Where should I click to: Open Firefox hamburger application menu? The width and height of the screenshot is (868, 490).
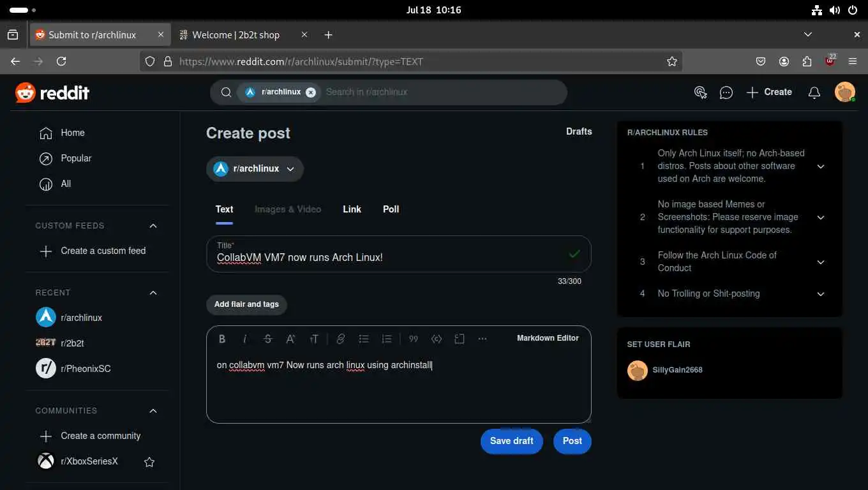[853, 61]
